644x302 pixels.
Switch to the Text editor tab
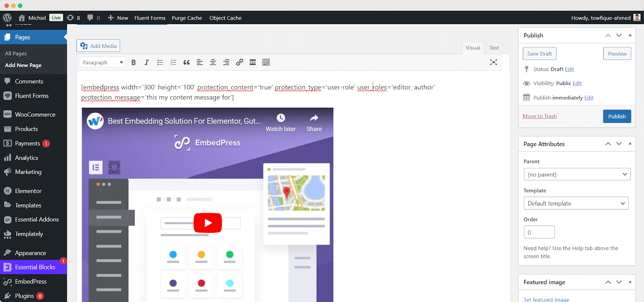point(494,47)
